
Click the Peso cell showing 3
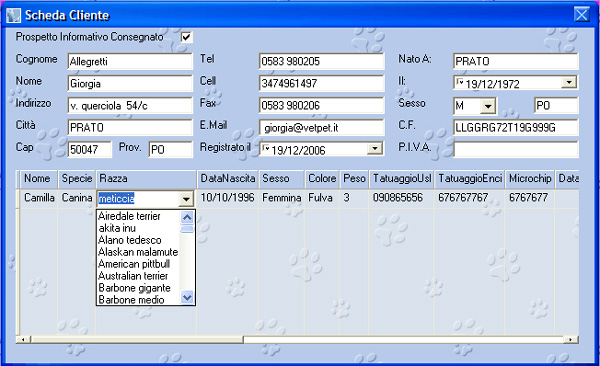[x=354, y=198]
